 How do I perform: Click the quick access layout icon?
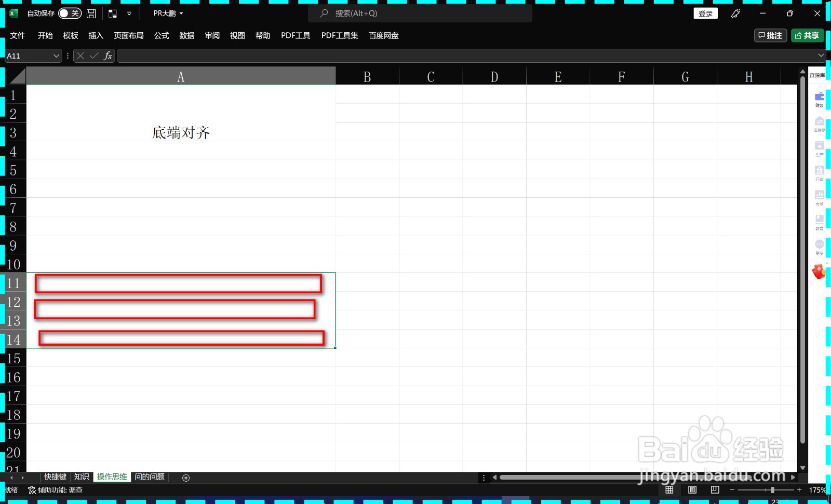pos(113,13)
